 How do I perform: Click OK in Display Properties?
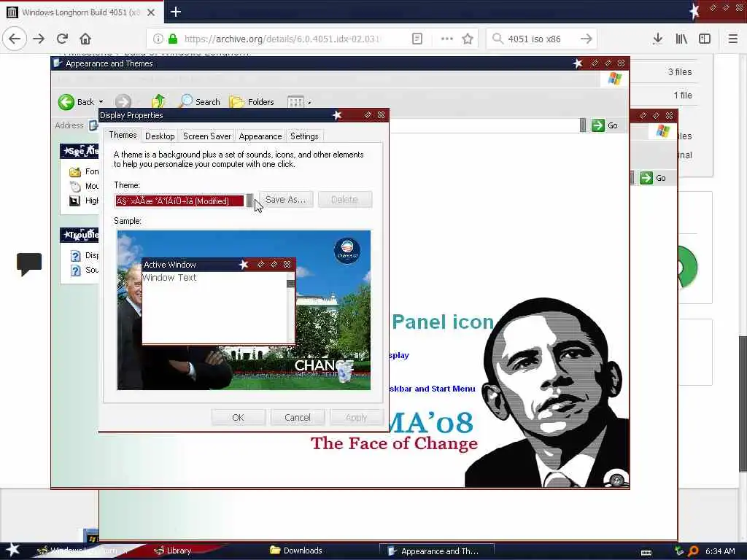pos(239,418)
